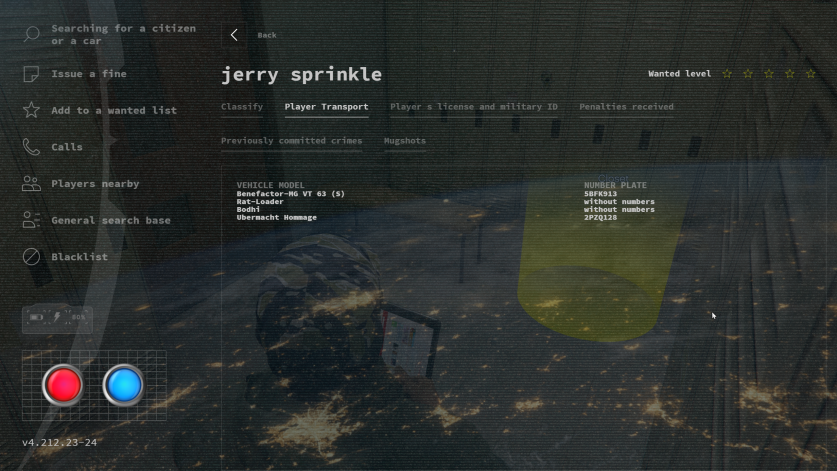Select the Benefactor-MG VT 63 (S) vehicle row
Image resolution: width=837 pixels, height=471 pixels.
coord(291,194)
